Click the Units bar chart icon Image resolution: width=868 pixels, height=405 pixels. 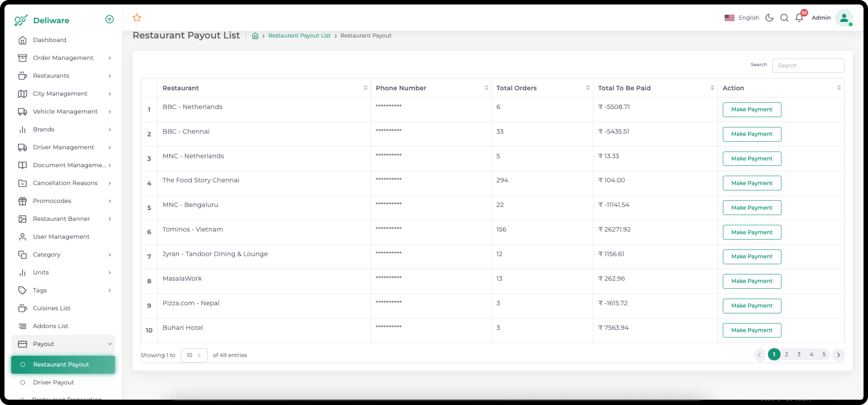[22, 272]
